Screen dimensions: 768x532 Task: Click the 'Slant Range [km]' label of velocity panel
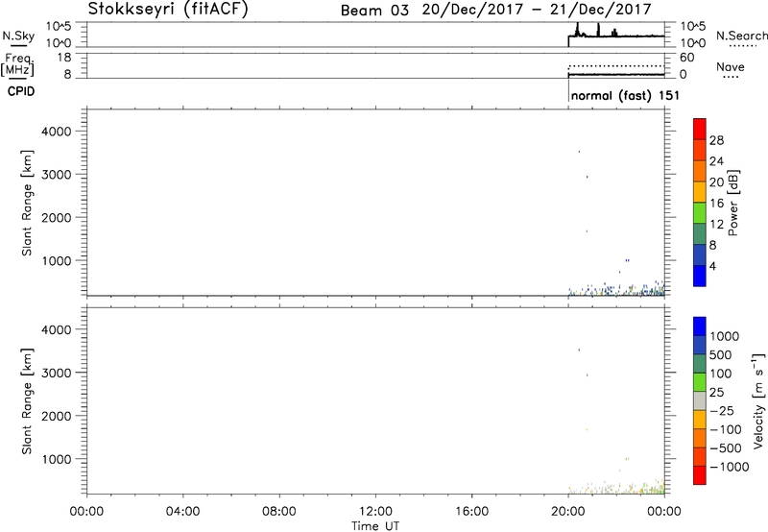pyautogui.click(x=27, y=401)
